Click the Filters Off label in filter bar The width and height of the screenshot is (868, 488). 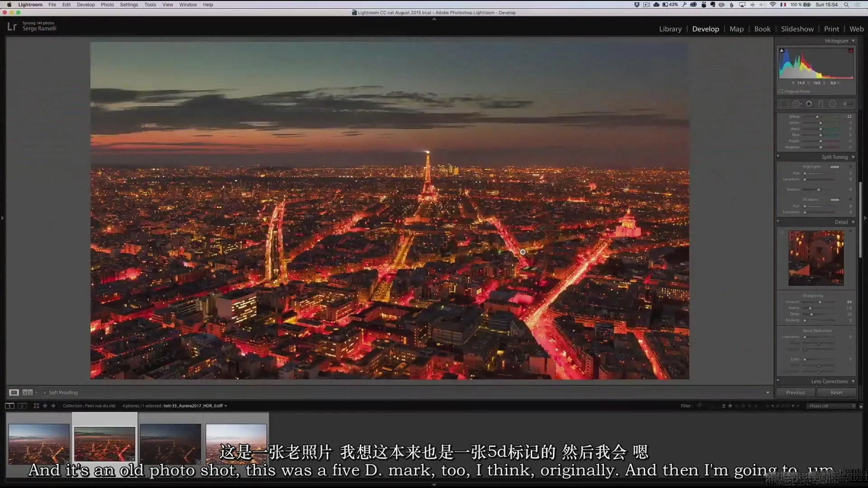(x=819, y=405)
